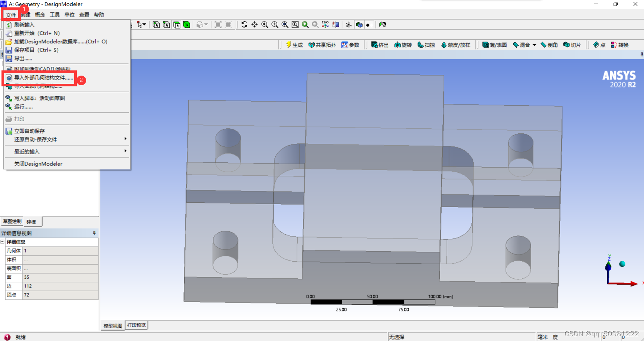
Task: Click the Zoom to Fit icon
Action: 285,24
